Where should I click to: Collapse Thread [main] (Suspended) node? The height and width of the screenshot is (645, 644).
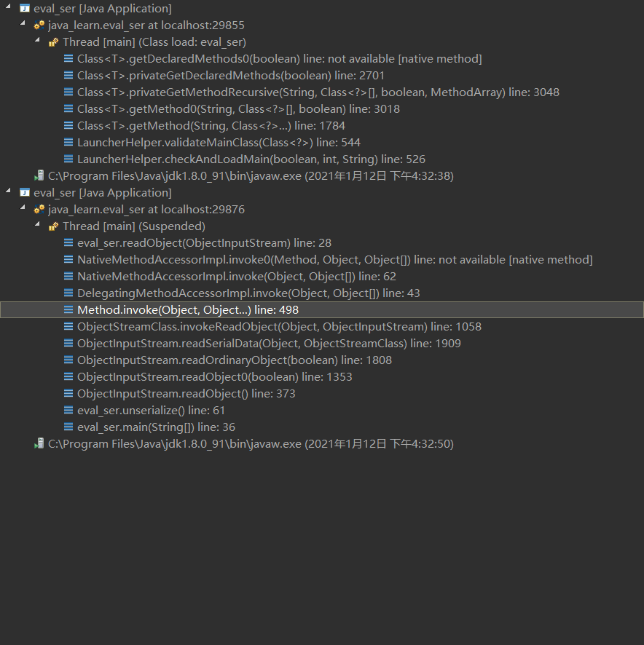(x=37, y=225)
